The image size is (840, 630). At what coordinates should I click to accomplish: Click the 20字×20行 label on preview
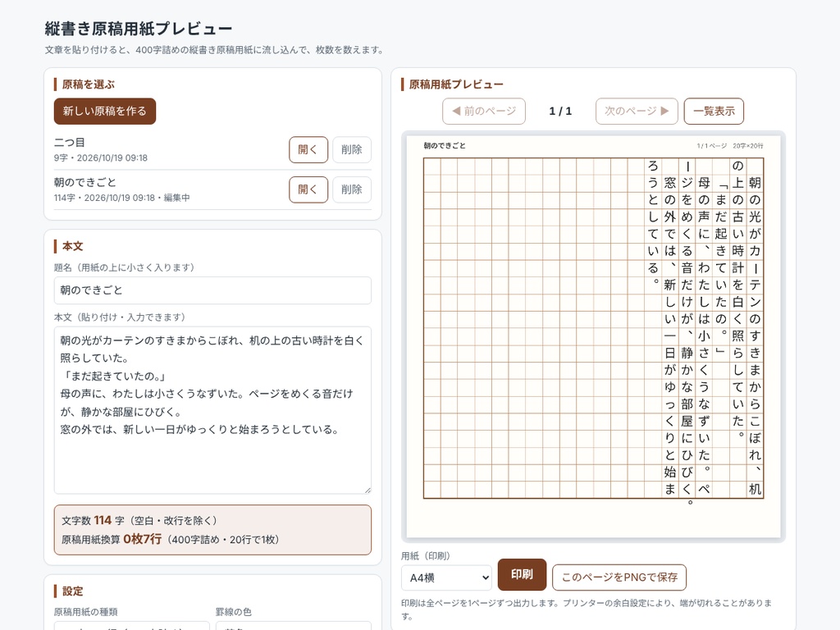(x=748, y=146)
